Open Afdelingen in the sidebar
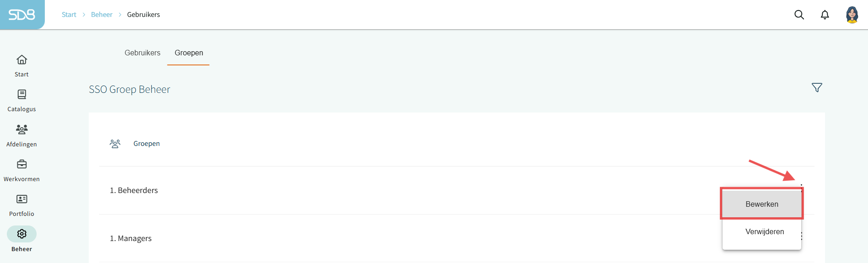The height and width of the screenshot is (263, 868). click(21, 135)
